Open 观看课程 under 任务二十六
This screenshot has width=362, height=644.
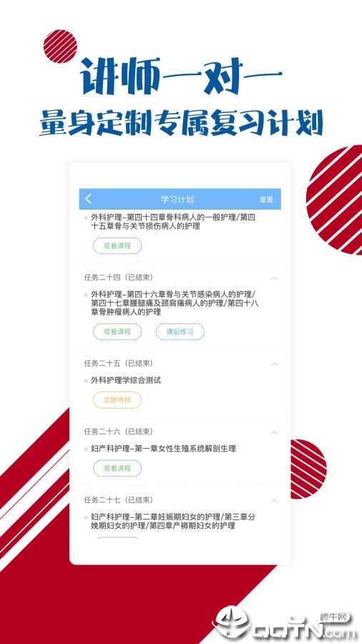(117, 468)
